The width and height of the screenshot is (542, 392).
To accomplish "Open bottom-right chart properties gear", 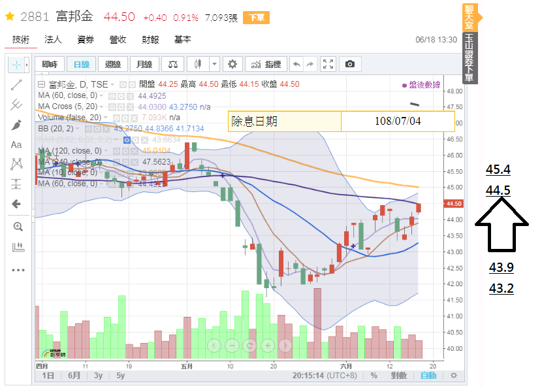I will [x=454, y=376].
